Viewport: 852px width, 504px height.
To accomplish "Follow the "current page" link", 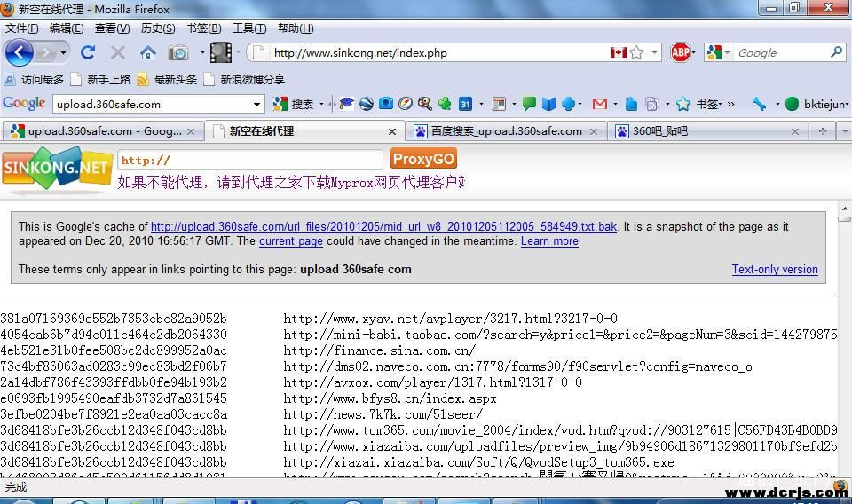I will pos(290,241).
